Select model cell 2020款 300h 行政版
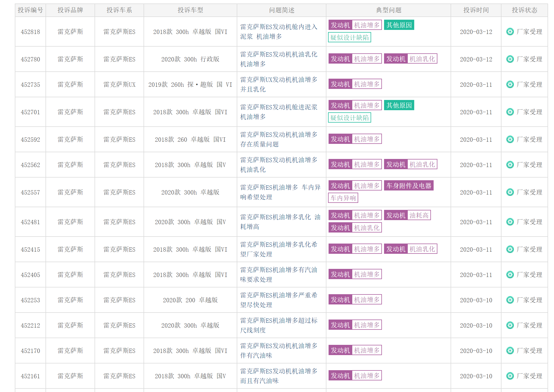 point(190,59)
